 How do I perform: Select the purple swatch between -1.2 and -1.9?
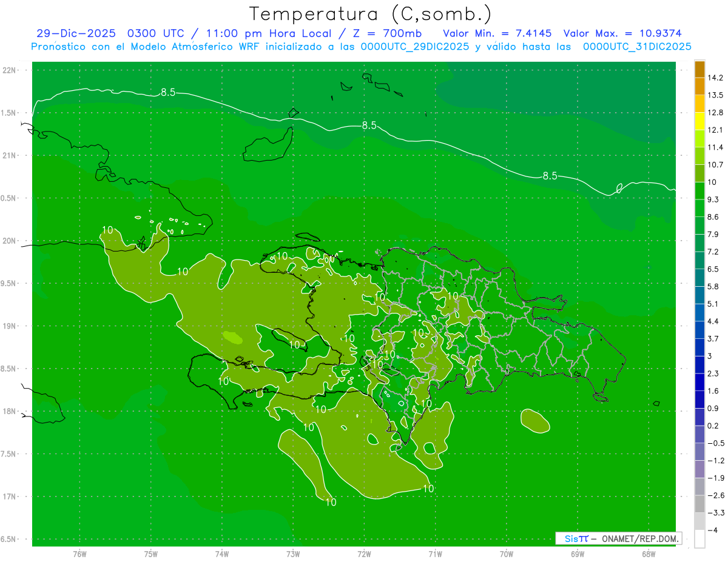point(699,469)
